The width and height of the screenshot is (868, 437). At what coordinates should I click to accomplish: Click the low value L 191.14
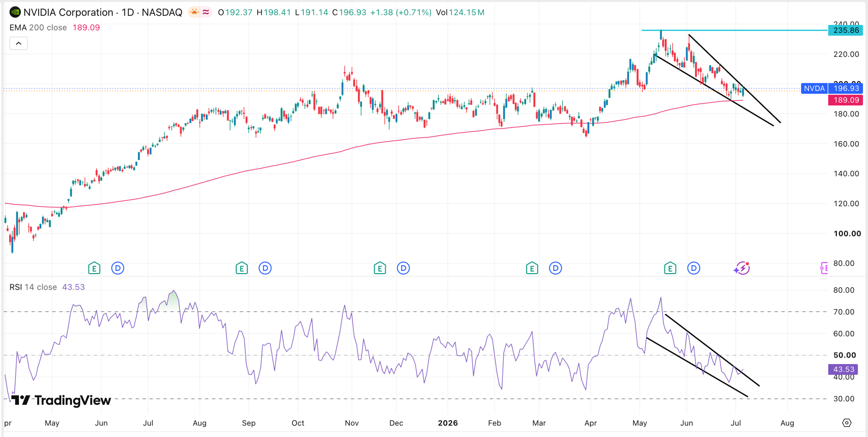point(312,13)
